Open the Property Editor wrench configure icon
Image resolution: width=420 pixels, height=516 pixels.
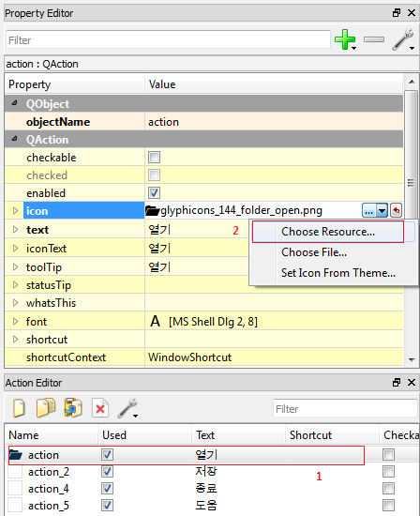(x=403, y=39)
